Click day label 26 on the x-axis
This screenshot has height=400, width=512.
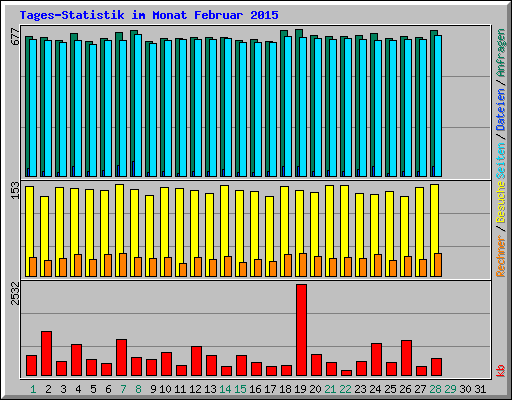click(x=405, y=389)
